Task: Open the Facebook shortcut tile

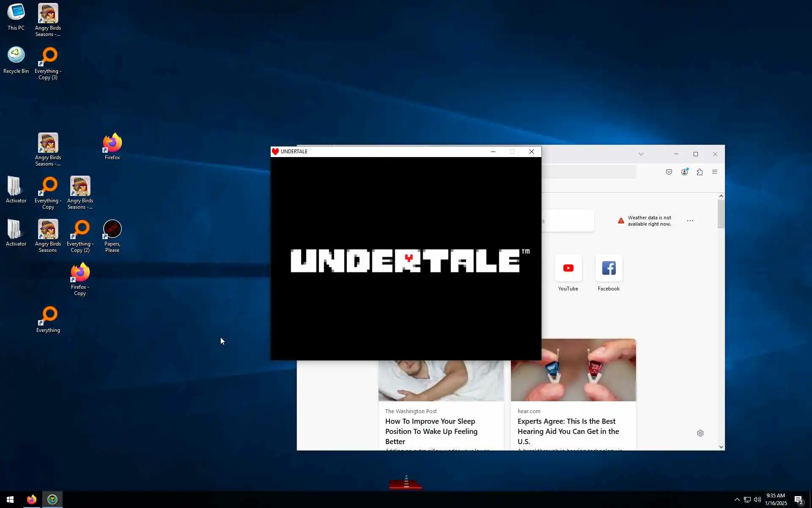Action: 609,268
